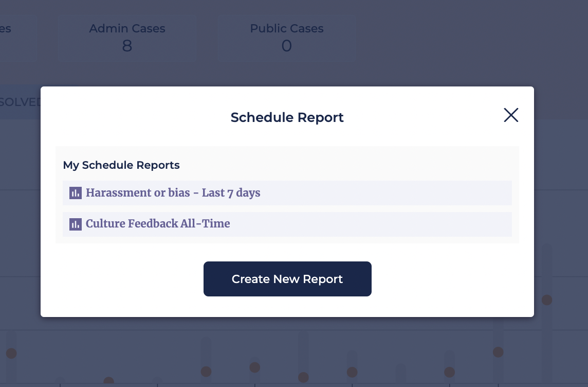This screenshot has height=387, width=588.
Task: Click the Public Cases count showing 0
Action: click(x=286, y=46)
